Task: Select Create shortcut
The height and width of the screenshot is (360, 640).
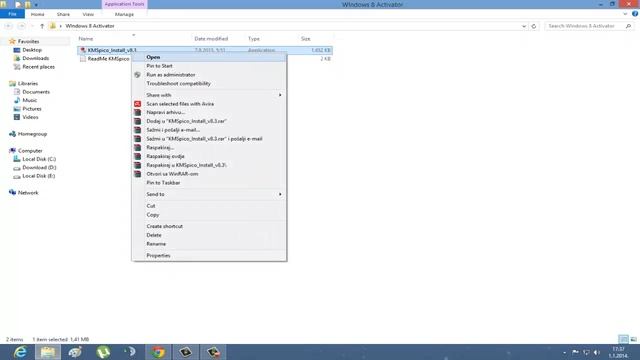Action: pos(209,226)
